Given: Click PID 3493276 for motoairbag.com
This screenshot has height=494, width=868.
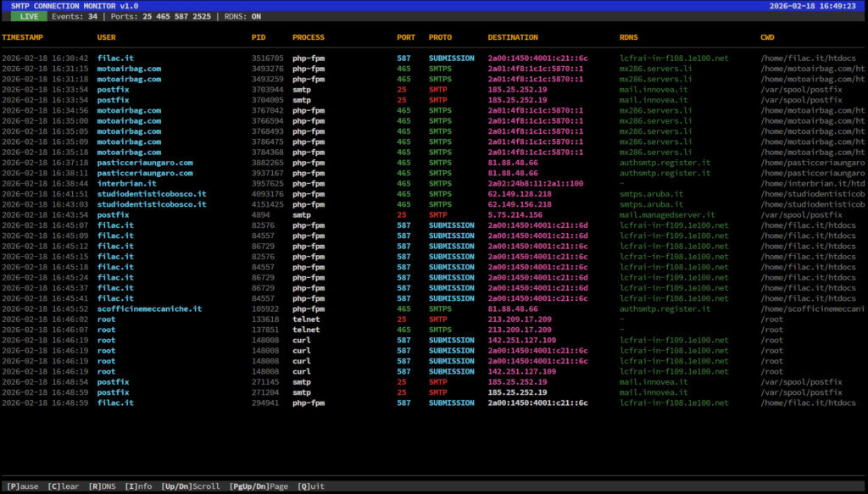Looking at the screenshot, I should [267, 69].
